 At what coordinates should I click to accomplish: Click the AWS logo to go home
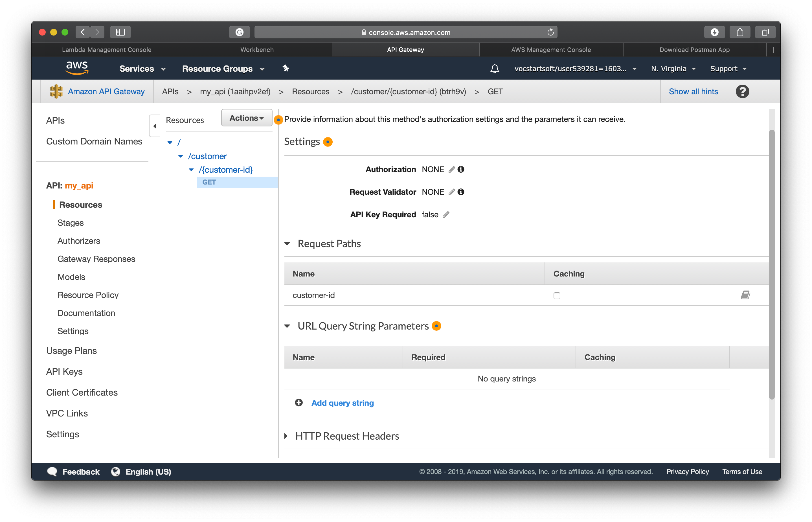click(76, 68)
